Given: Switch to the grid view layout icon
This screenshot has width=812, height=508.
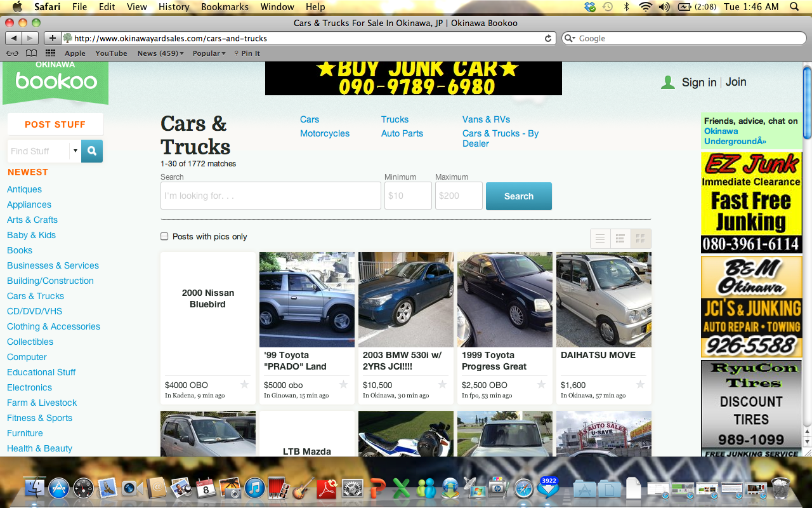Looking at the screenshot, I should pyautogui.click(x=641, y=239).
